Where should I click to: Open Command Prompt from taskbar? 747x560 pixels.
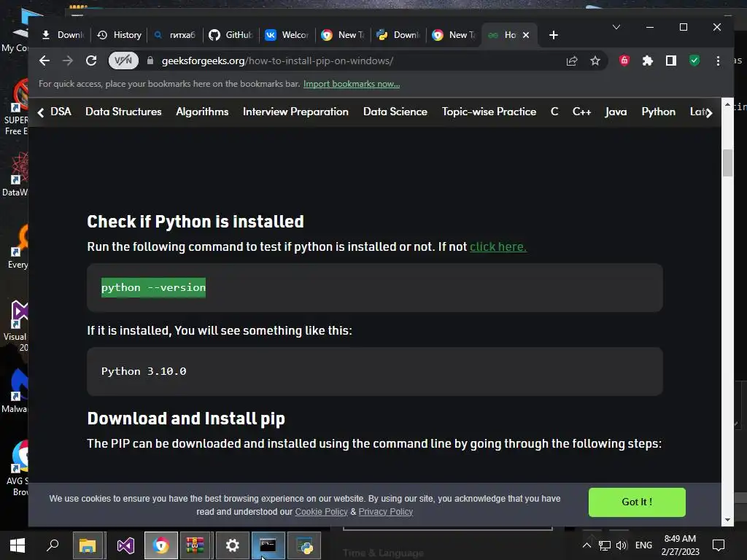coord(268,545)
